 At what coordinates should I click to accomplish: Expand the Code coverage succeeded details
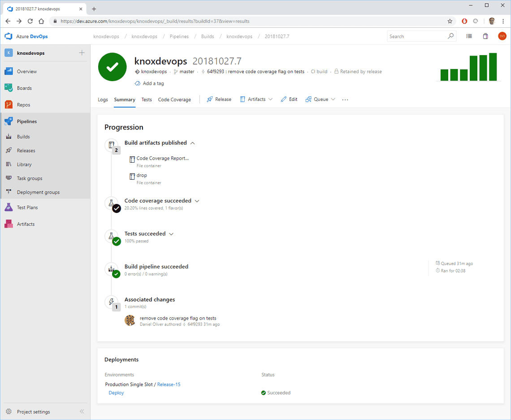pos(197,201)
